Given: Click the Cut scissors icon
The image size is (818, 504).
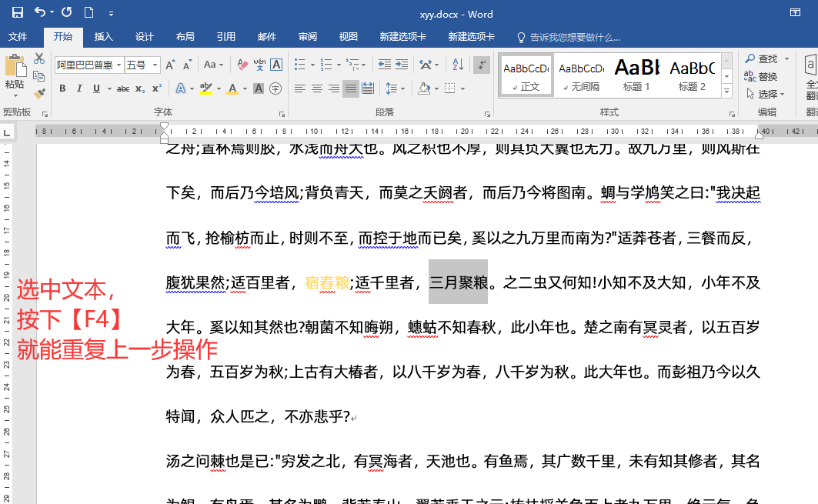Looking at the screenshot, I should [x=40, y=58].
